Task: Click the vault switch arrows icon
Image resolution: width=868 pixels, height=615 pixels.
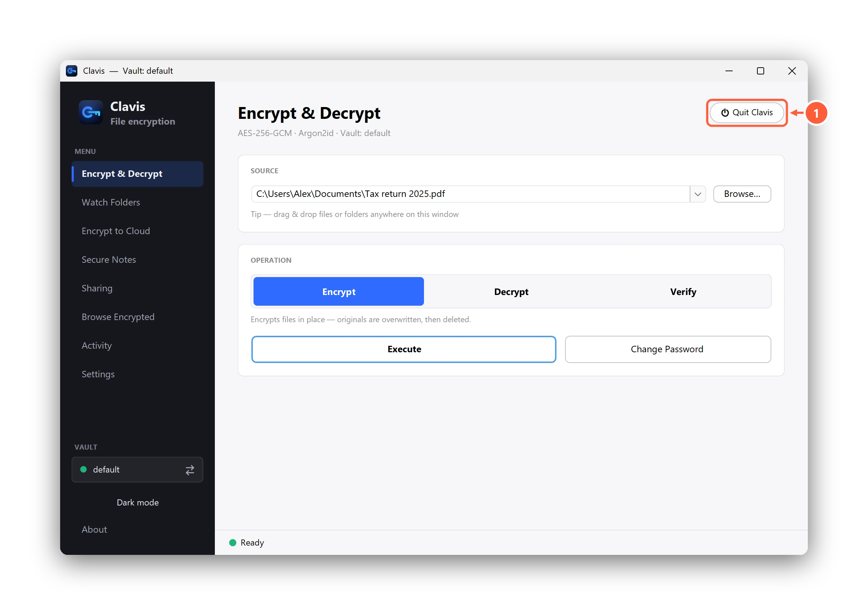Action: click(x=190, y=470)
